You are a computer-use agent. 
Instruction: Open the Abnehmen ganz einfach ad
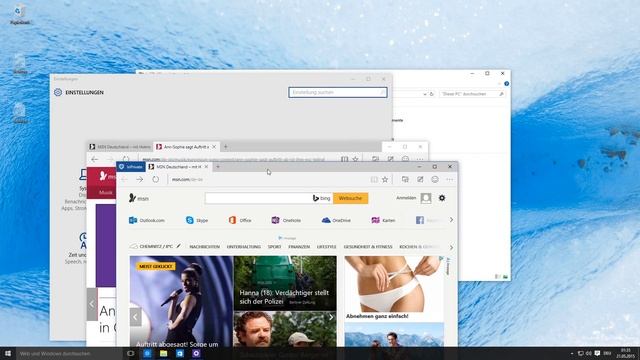coord(394,288)
